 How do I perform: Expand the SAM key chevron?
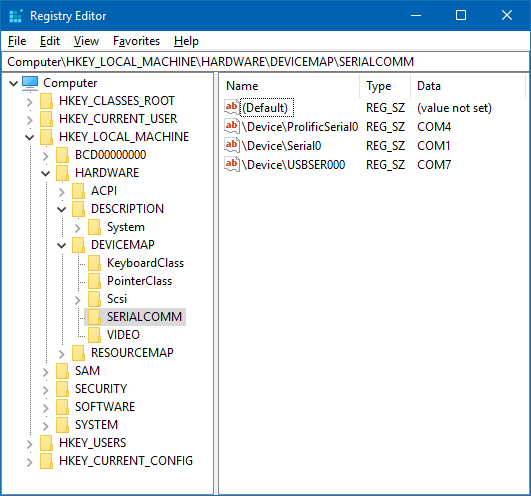(46, 371)
